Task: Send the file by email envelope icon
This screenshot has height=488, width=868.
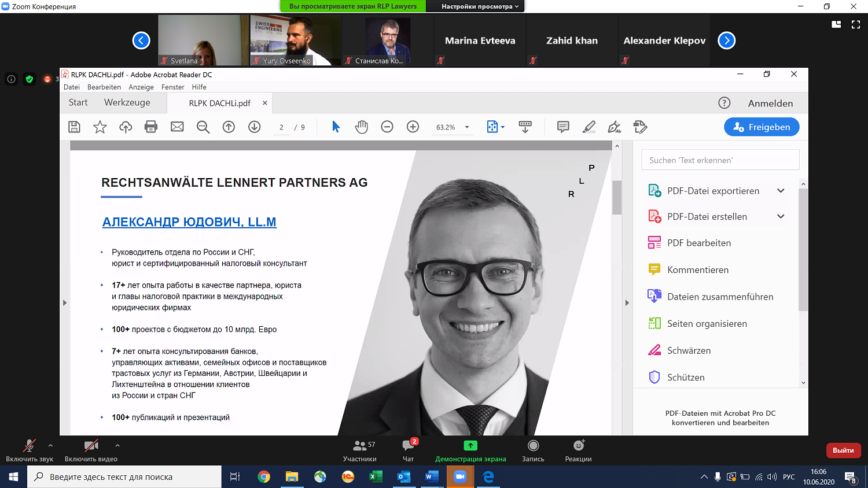Action: tap(177, 127)
